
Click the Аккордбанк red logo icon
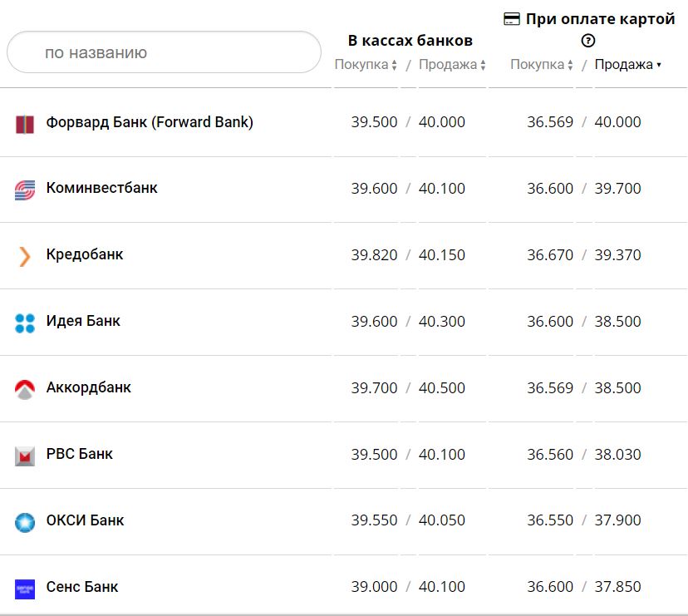click(25, 389)
